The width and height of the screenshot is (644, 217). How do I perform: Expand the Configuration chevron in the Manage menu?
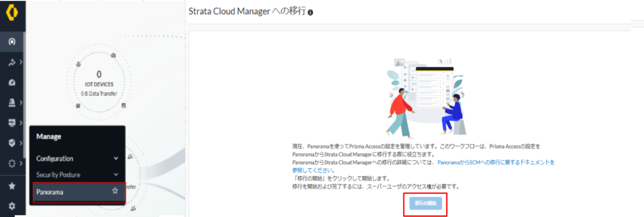(116, 159)
